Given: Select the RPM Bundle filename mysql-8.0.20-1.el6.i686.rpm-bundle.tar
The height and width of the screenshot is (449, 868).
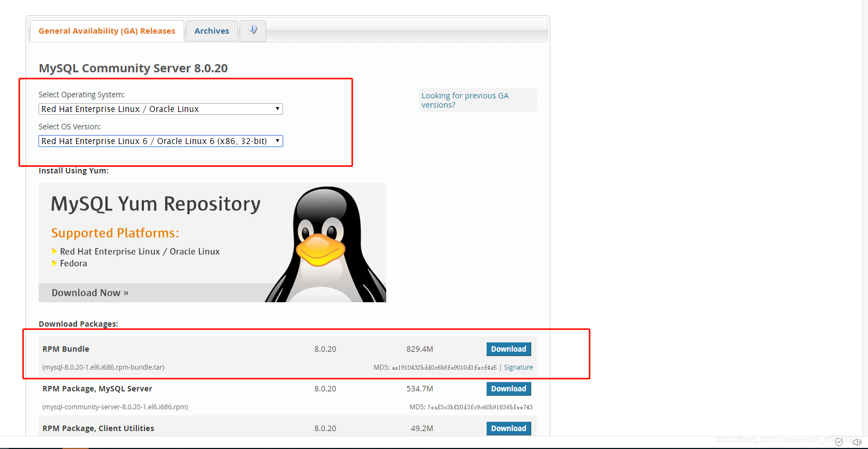Looking at the screenshot, I should pyautogui.click(x=103, y=367).
